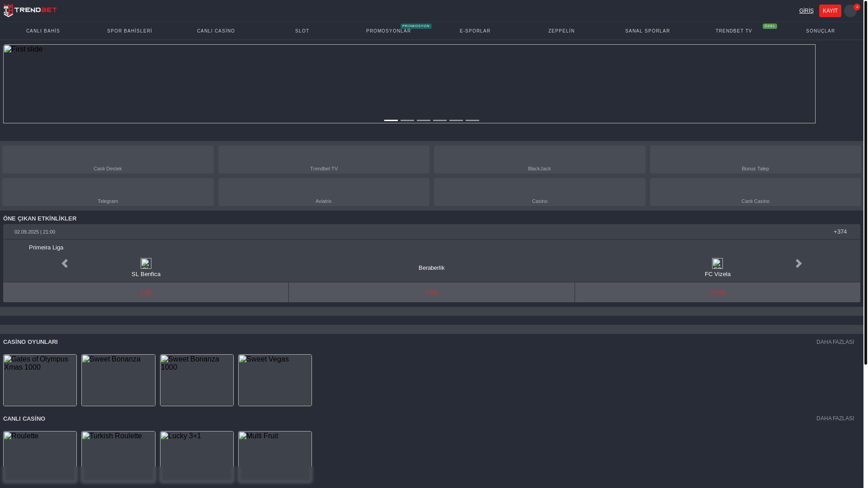This screenshot has width=868, height=488.
Task: Open the Canlı Destek tile
Action: point(108,160)
